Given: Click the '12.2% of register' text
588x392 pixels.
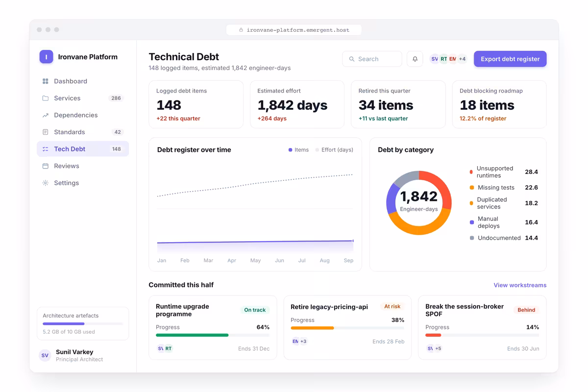Looking at the screenshot, I should pyautogui.click(x=483, y=119).
